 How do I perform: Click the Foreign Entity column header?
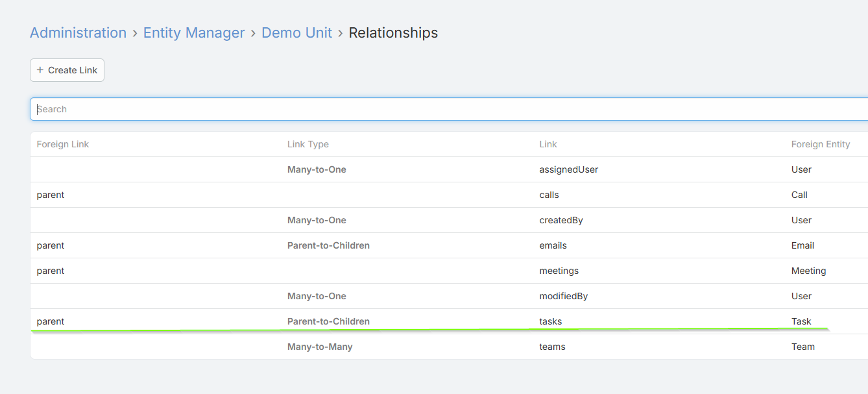(820, 144)
